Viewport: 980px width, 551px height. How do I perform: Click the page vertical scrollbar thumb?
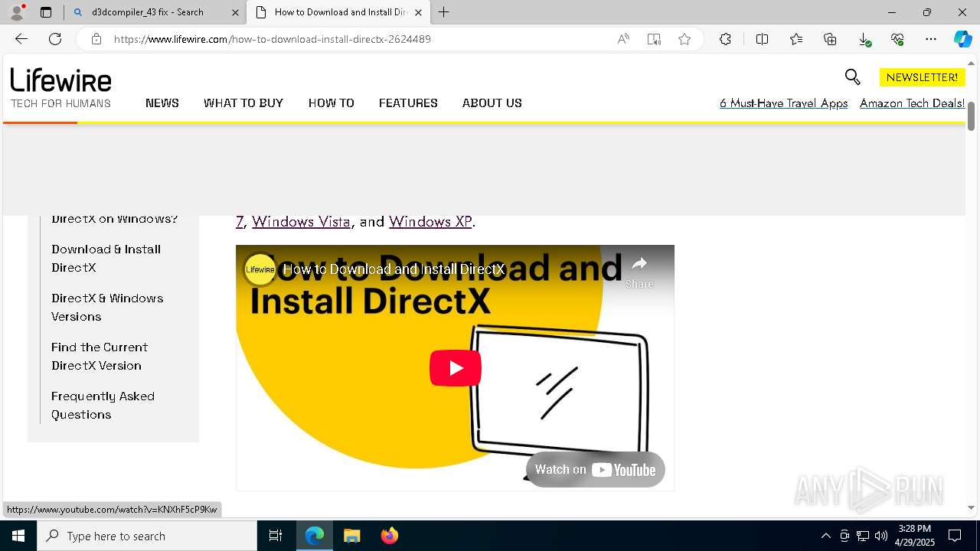(x=972, y=116)
